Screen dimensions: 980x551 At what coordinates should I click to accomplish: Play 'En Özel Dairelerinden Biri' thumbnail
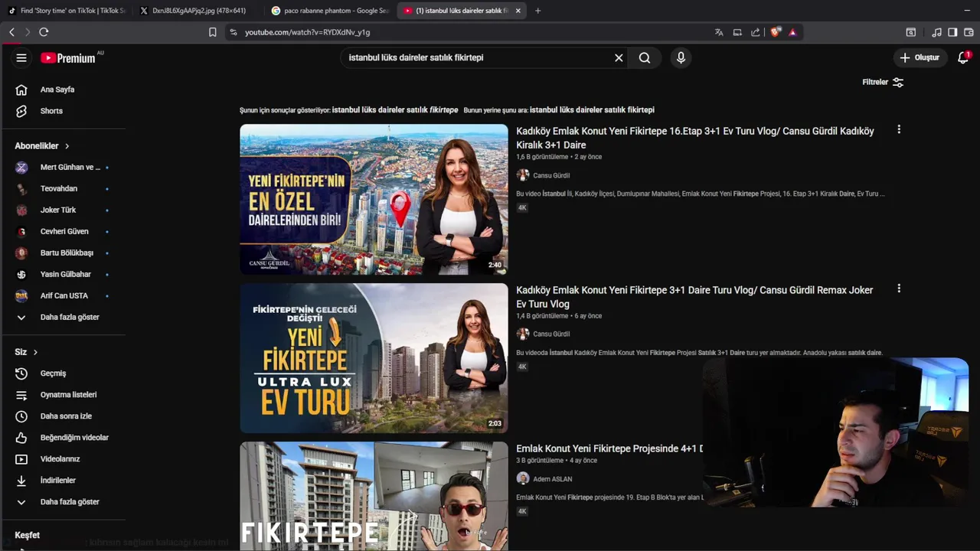click(x=374, y=199)
